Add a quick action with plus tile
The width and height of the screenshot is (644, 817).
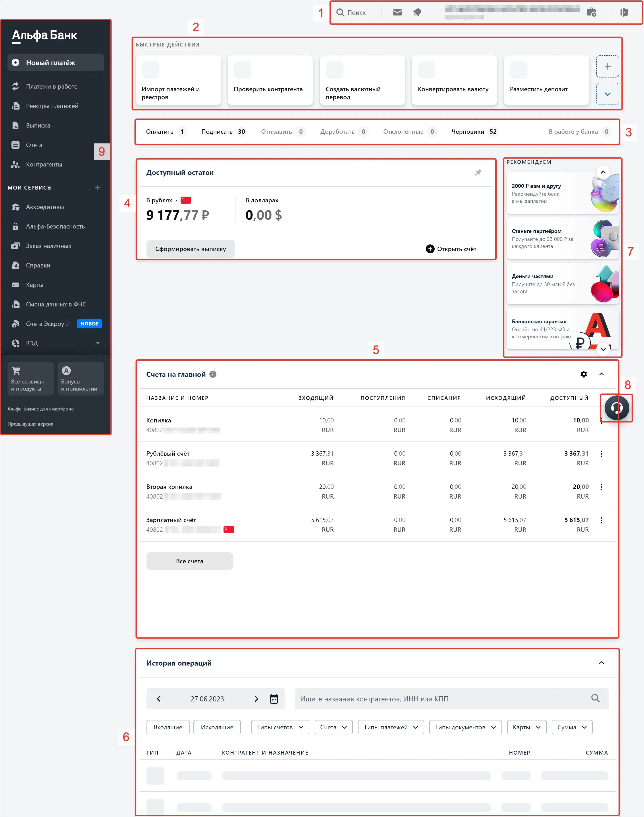pyautogui.click(x=607, y=67)
